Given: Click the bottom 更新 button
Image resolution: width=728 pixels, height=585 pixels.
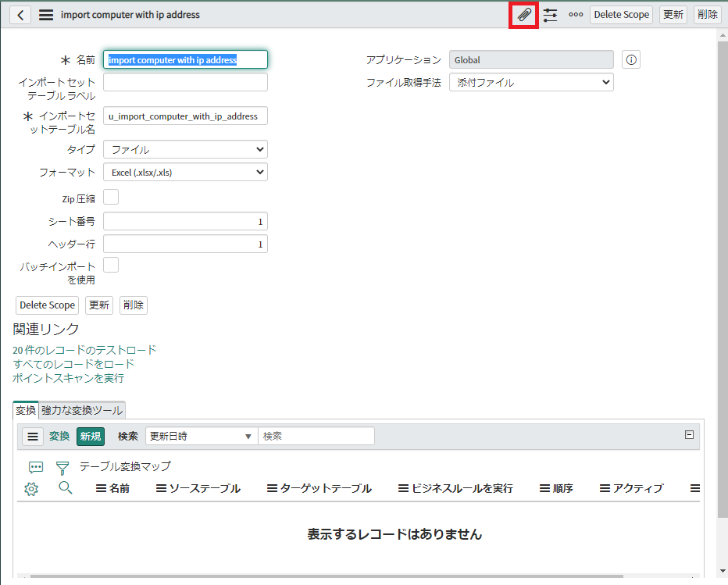Looking at the screenshot, I should [99, 305].
